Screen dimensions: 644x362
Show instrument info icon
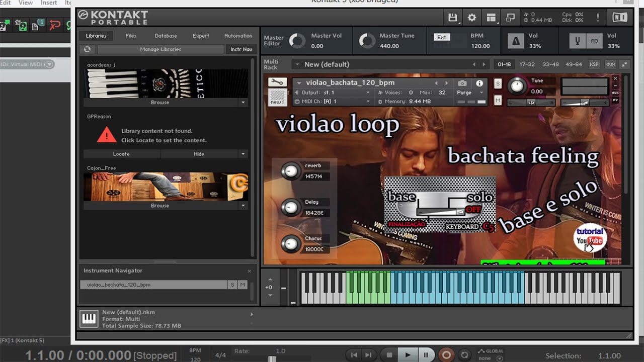(x=479, y=83)
